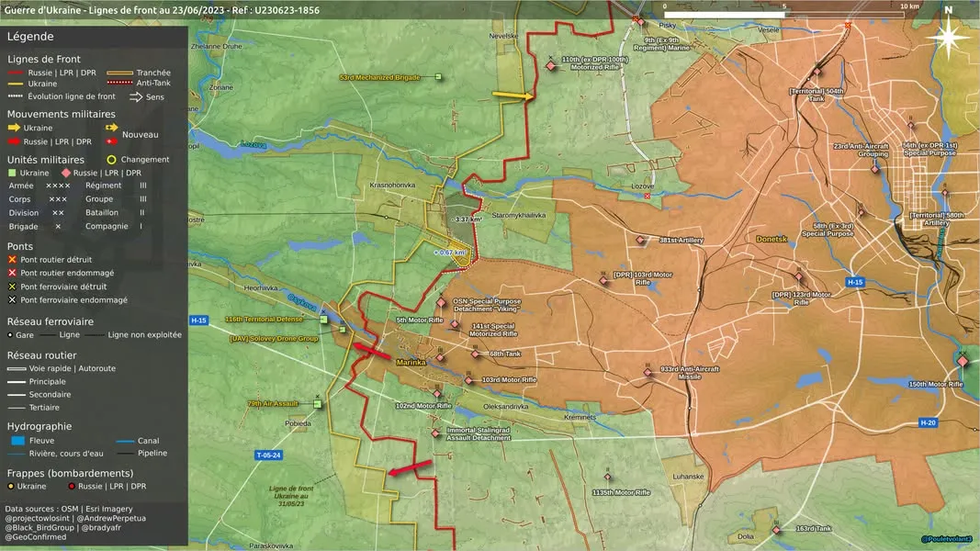Viewport: 980px width, 551px height.
Task: Click the H-20 highway shield
Action: click(x=929, y=423)
